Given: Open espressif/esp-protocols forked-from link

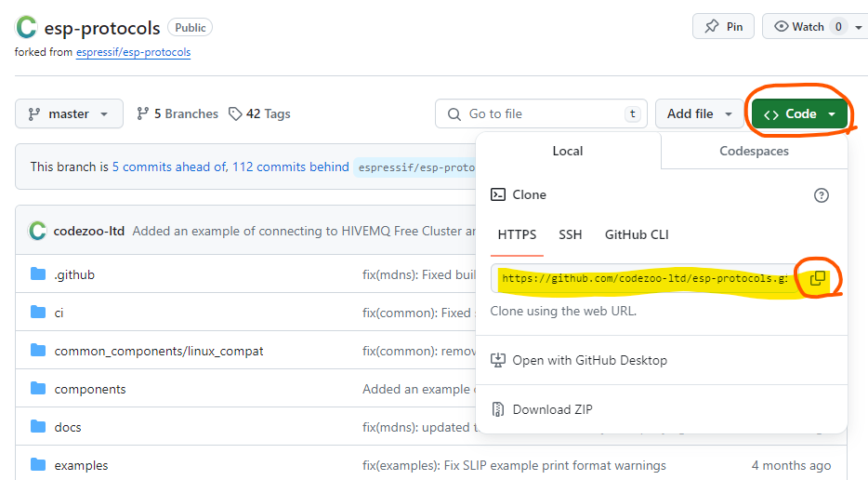Looking at the screenshot, I should (x=134, y=52).
